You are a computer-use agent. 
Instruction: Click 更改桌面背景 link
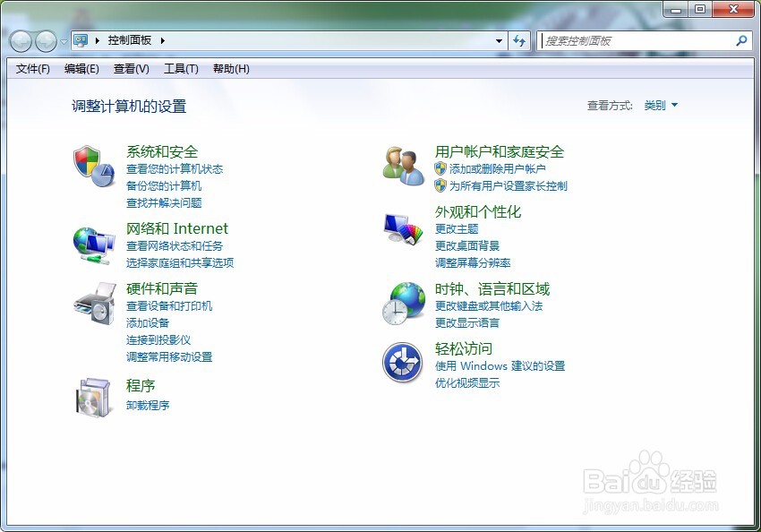point(467,245)
